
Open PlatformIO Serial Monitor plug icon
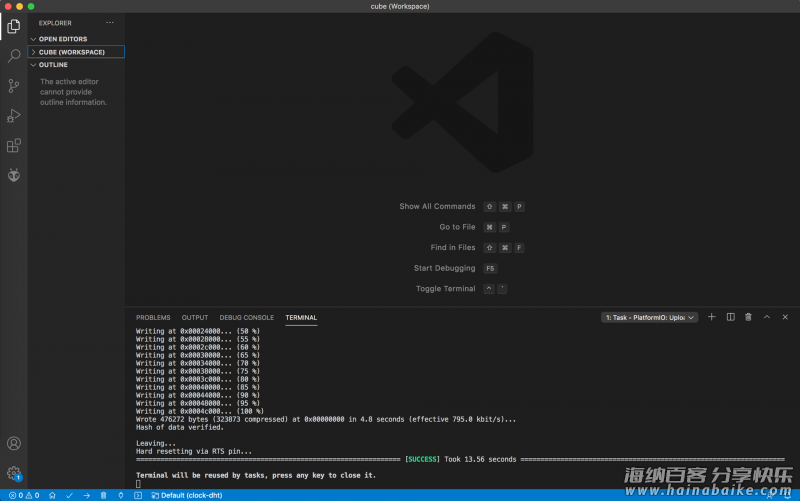(x=120, y=495)
